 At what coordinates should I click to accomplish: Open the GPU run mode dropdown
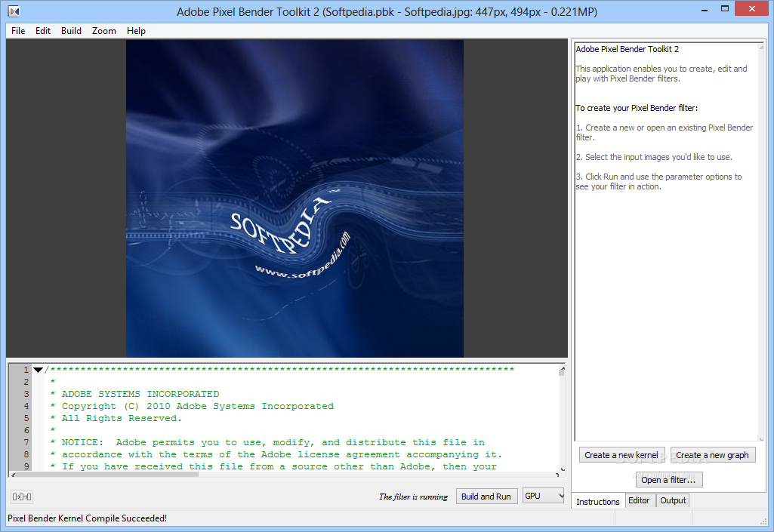[543, 496]
